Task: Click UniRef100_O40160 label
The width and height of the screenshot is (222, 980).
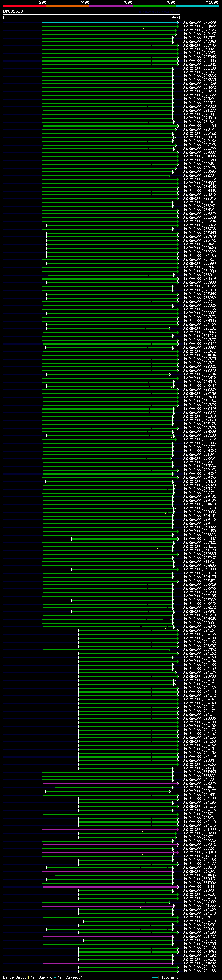Action: pos(199,141)
